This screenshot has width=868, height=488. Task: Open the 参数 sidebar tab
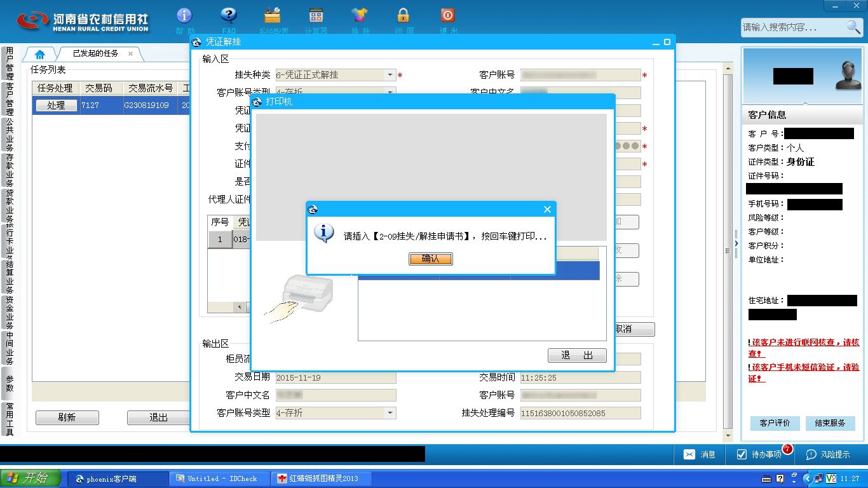pyautogui.click(x=10, y=384)
